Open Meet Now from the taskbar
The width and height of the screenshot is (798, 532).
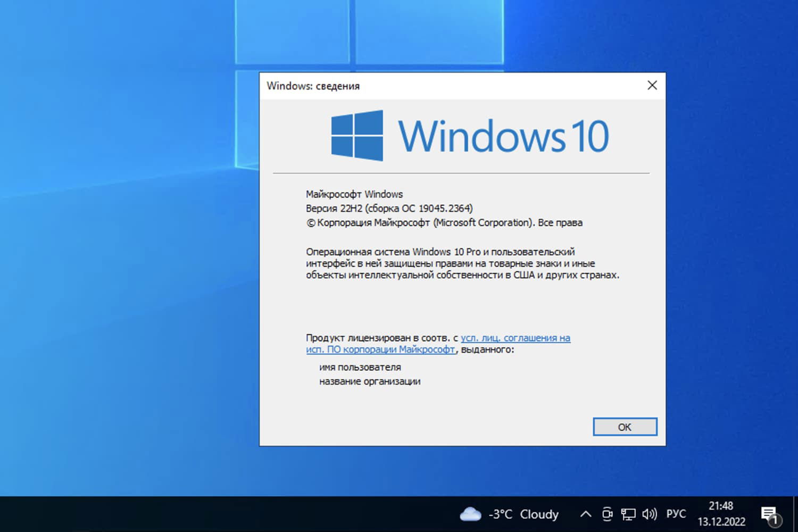[x=607, y=514]
